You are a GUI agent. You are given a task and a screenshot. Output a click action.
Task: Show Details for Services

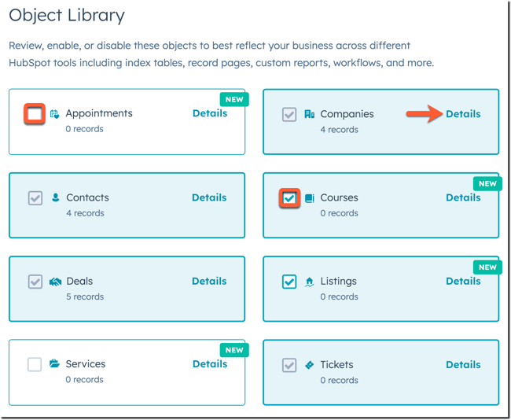click(x=210, y=363)
